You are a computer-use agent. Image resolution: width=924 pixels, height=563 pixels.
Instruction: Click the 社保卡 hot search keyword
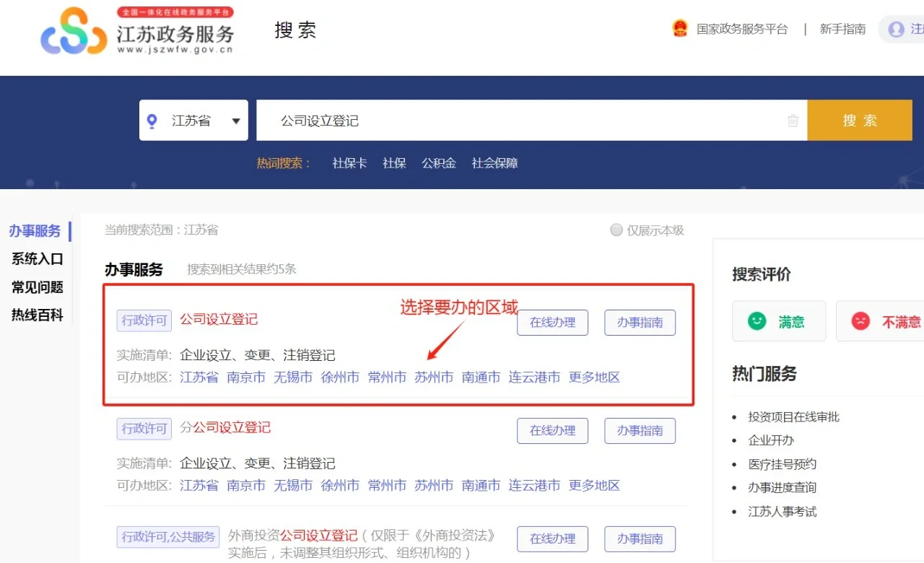tap(349, 163)
